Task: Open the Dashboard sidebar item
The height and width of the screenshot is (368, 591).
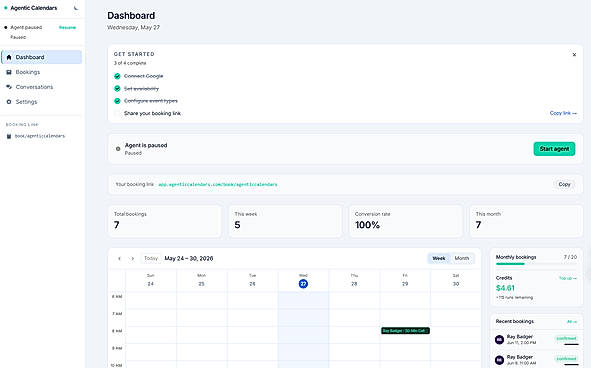Action: [41, 57]
